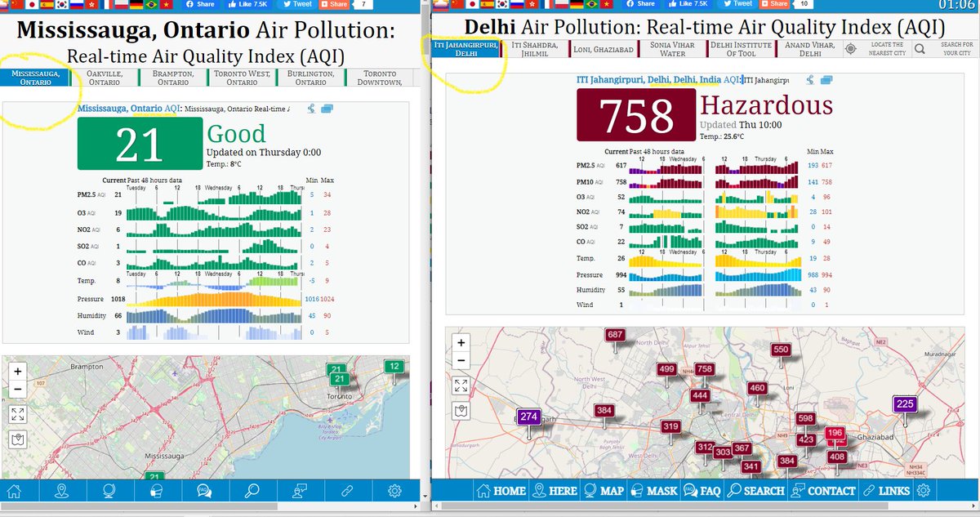Viewport: 980px width, 517px height.
Task: Click mask icon in Mississauga bottom toolbar
Action: click(156, 491)
